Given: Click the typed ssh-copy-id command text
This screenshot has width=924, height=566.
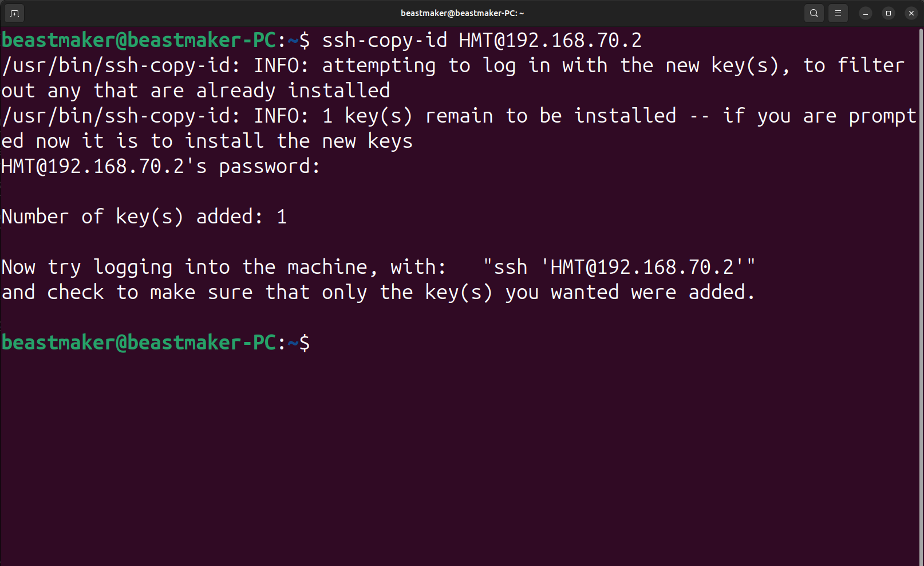Looking at the screenshot, I should coord(481,41).
